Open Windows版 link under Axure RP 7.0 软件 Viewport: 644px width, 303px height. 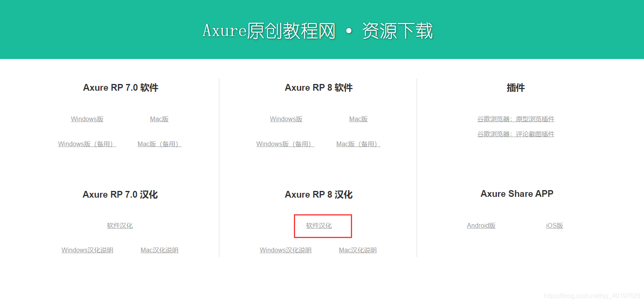87,119
